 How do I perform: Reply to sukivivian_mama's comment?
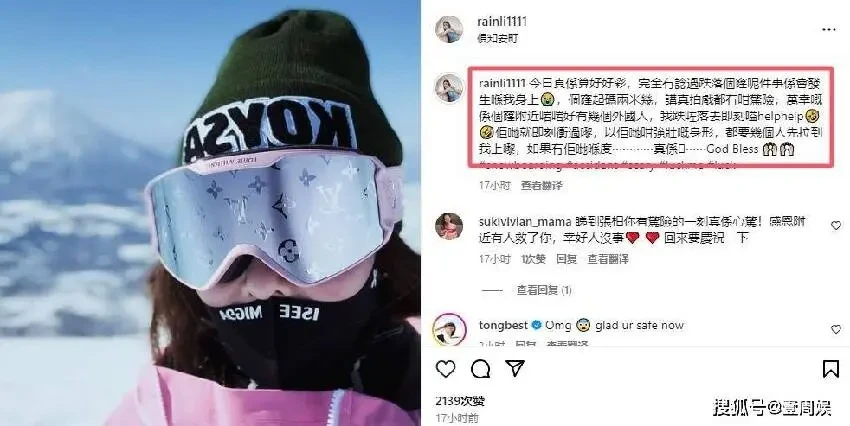coord(566,259)
